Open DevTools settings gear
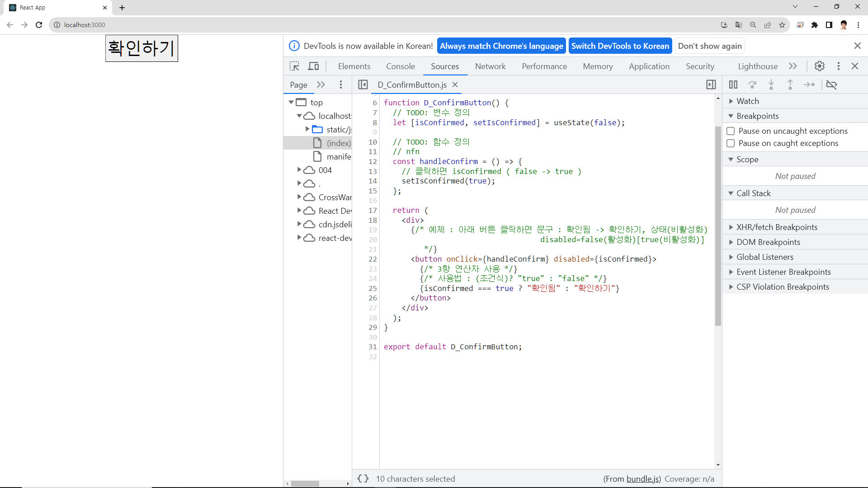 click(819, 66)
